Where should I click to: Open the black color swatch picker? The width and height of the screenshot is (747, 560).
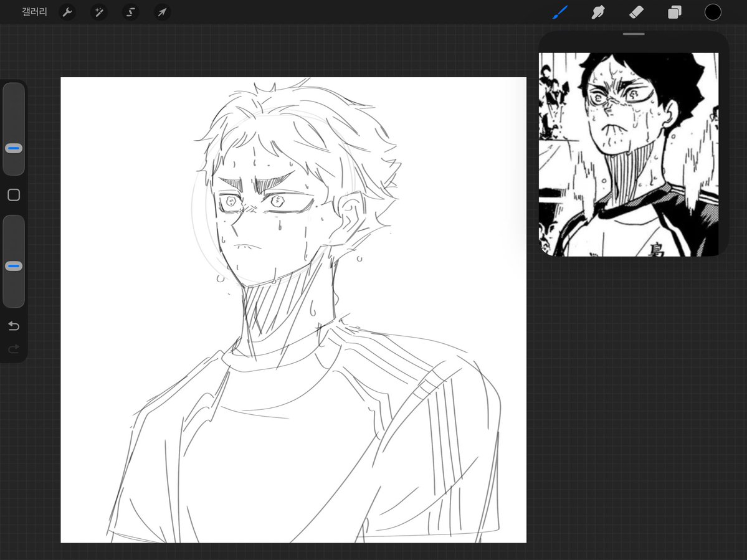(x=713, y=12)
